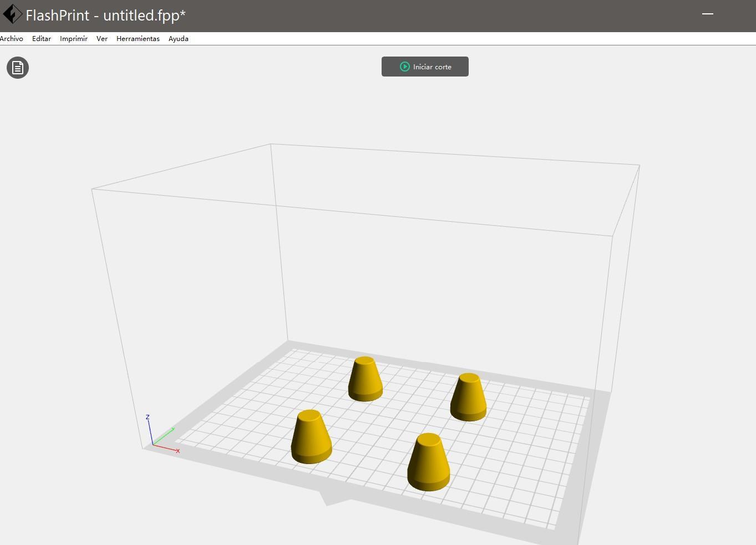The image size is (756, 545).
Task: Select the back-left yellow cone model
Action: [x=365, y=380]
